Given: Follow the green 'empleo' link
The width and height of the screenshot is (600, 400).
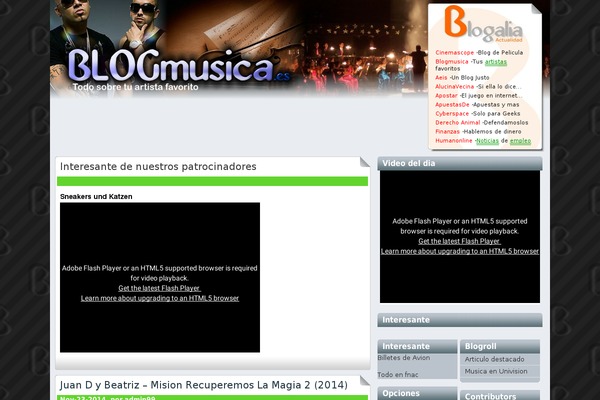Looking at the screenshot, I should 520,141.
